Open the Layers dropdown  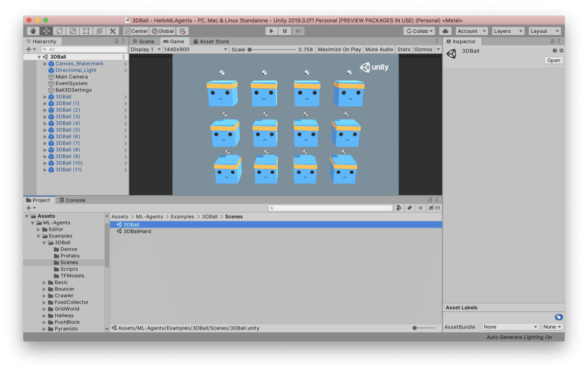coord(508,31)
